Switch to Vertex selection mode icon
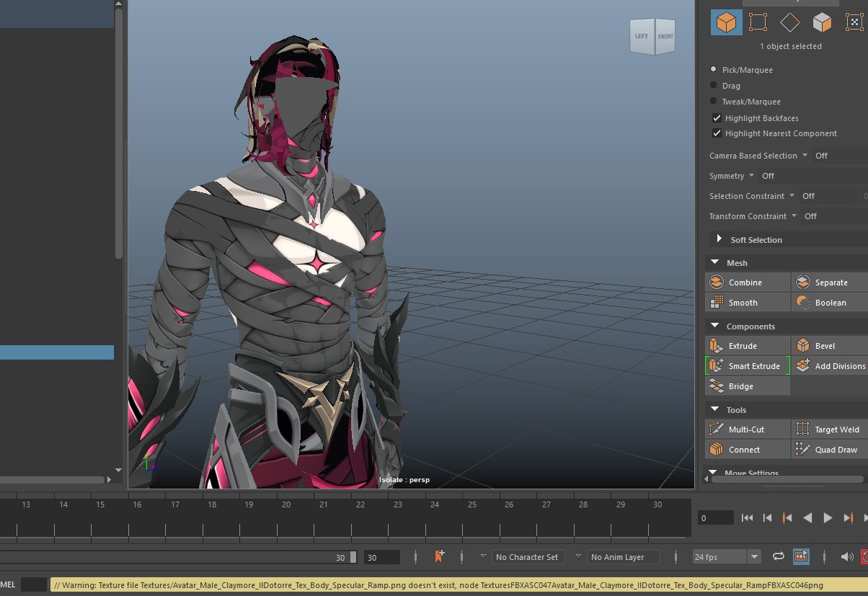Screen dimensions: 868x596 tap(758, 22)
